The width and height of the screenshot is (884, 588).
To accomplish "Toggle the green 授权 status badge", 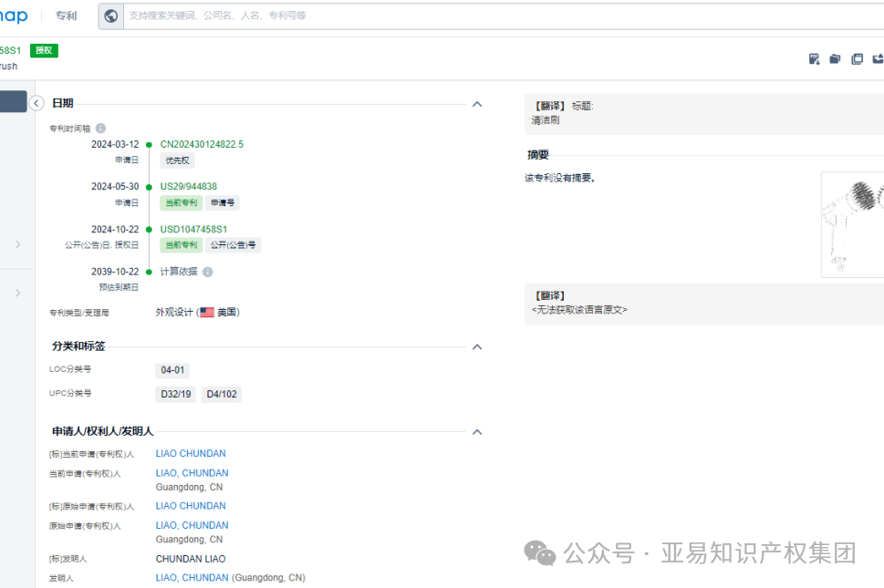I will [x=44, y=50].
